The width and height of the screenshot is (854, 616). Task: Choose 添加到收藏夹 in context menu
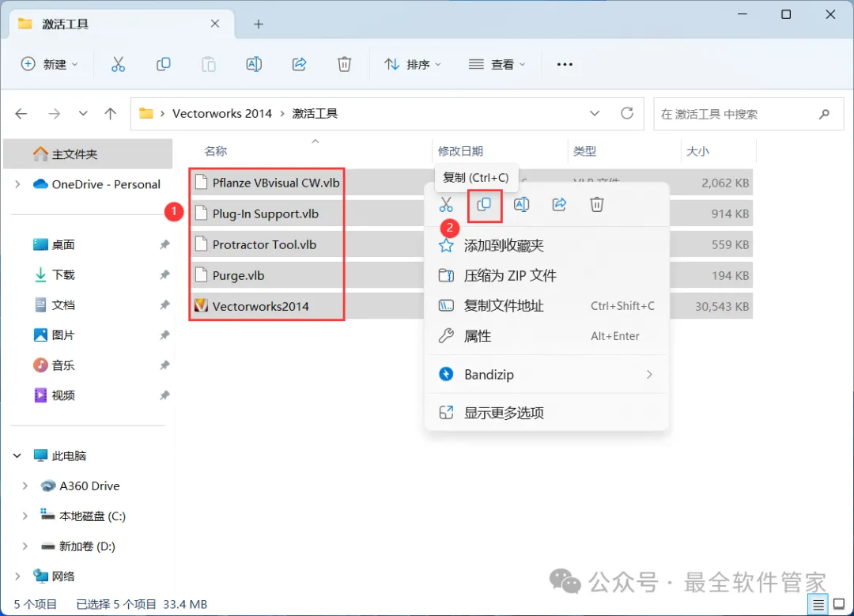point(547,245)
